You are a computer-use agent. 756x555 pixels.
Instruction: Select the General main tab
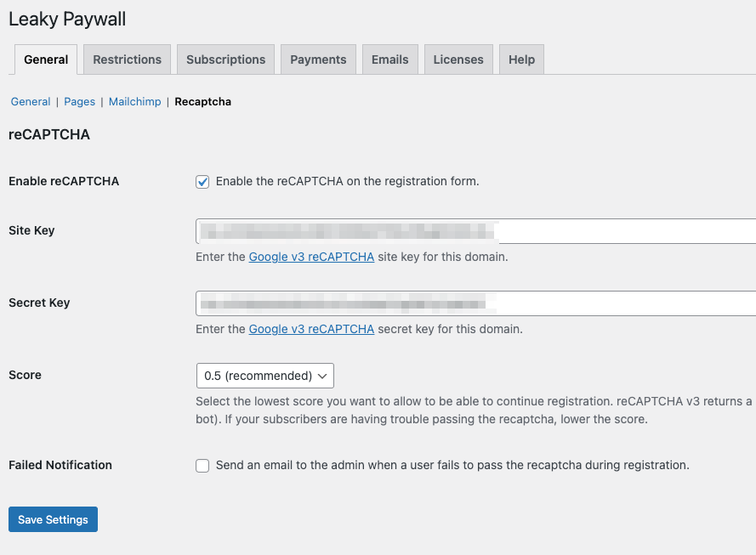coord(46,59)
